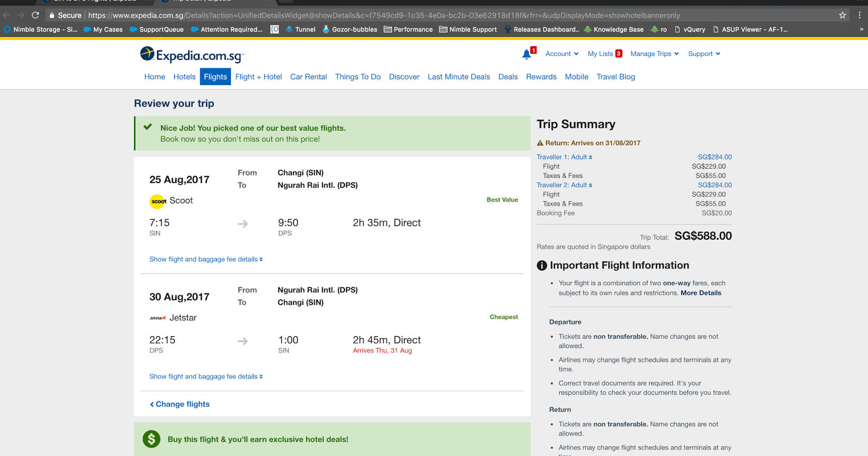Go to the Home tab

(x=155, y=76)
